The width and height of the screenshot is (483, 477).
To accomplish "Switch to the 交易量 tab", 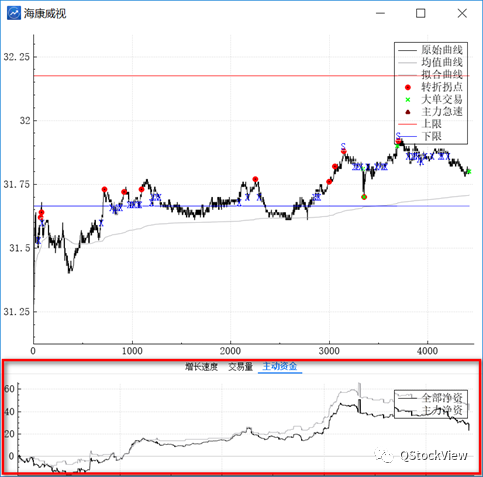I will [240, 367].
